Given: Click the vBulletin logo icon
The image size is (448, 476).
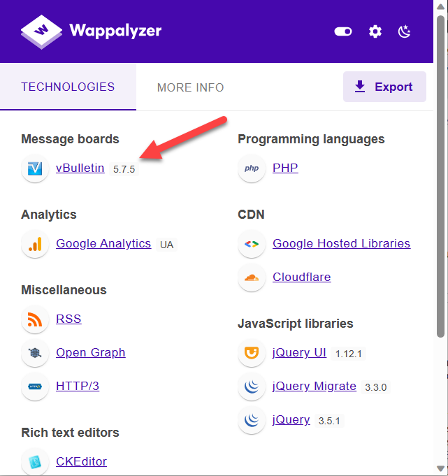Looking at the screenshot, I should point(35,168).
